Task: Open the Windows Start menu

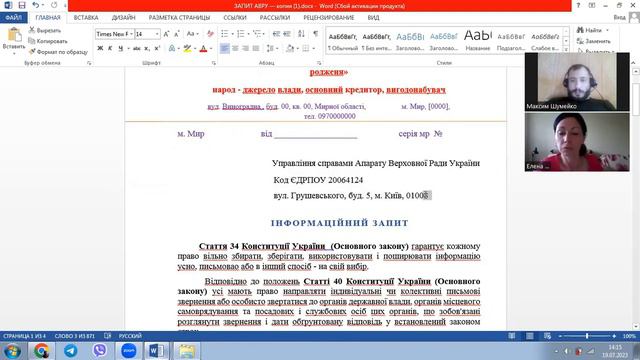Action: [12, 351]
